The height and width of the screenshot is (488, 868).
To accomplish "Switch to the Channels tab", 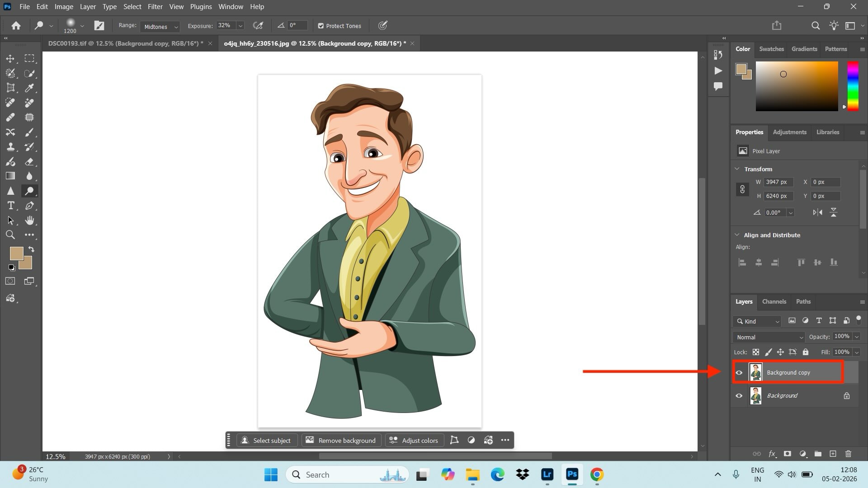I will pos(774,301).
